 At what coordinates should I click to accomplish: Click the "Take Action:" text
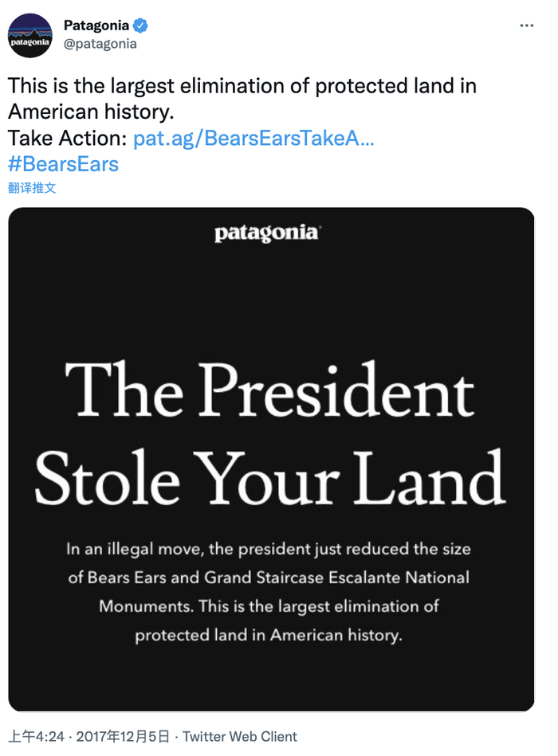(x=67, y=138)
